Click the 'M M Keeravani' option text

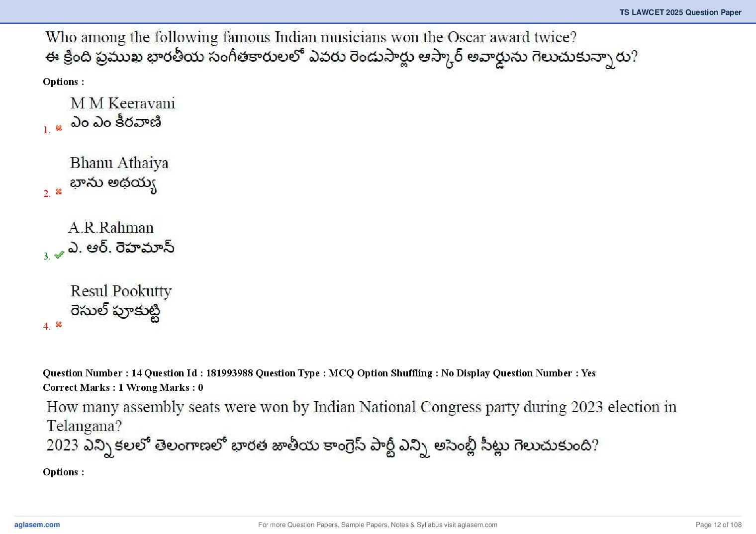coord(123,103)
